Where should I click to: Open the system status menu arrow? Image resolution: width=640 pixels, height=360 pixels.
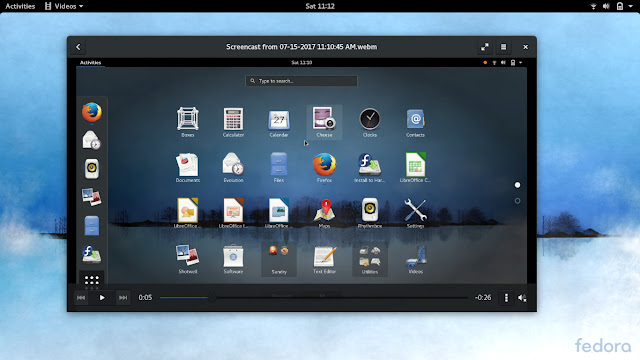[x=630, y=6]
